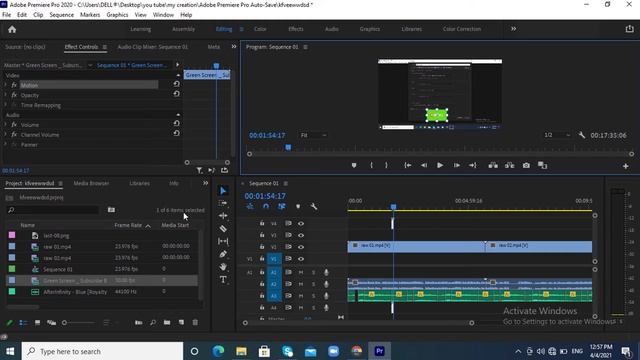This screenshot has width=640, height=360.
Task: Expand Volume effect properties
Action: coord(5,124)
